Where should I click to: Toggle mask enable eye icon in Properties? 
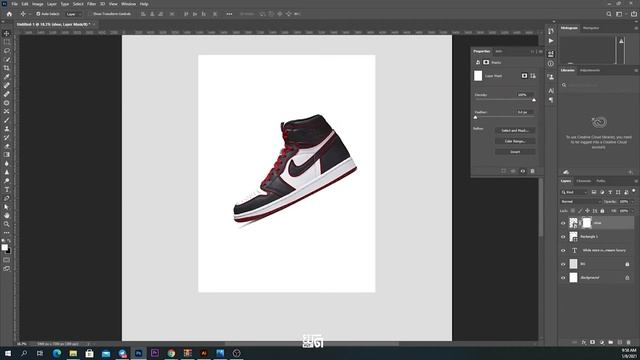pyautogui.click(x=523, y=171)
